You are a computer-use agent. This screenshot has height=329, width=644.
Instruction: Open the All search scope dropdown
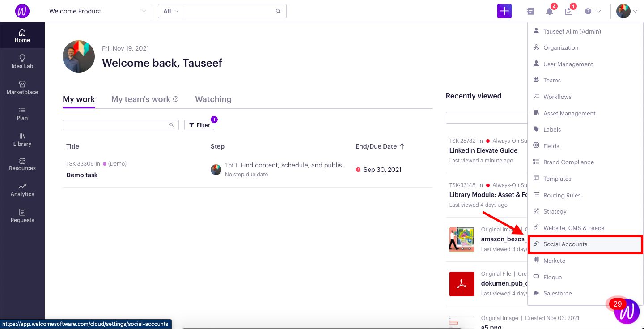[x=171, y=11]
